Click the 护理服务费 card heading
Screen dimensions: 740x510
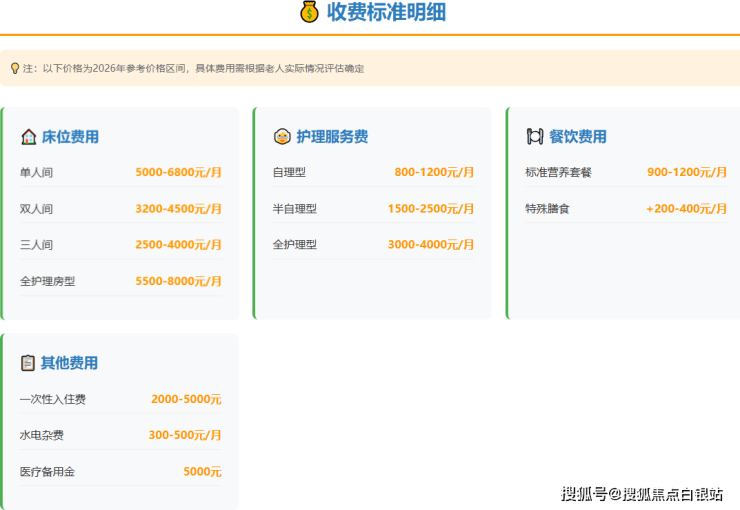332,137
